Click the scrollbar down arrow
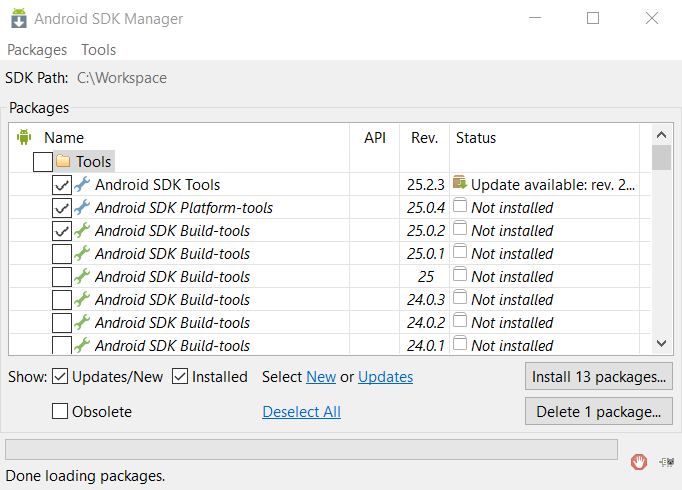 pos(662,343)
